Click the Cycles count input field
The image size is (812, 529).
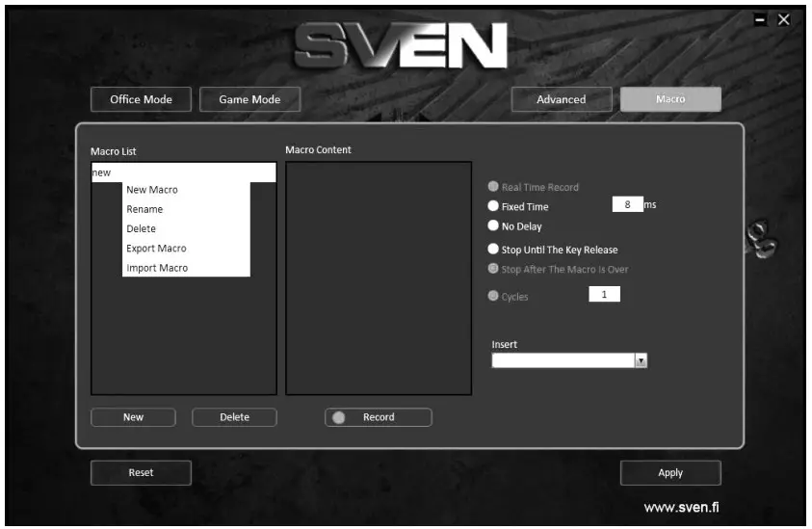pyautogui.click(x=604, y=294)
